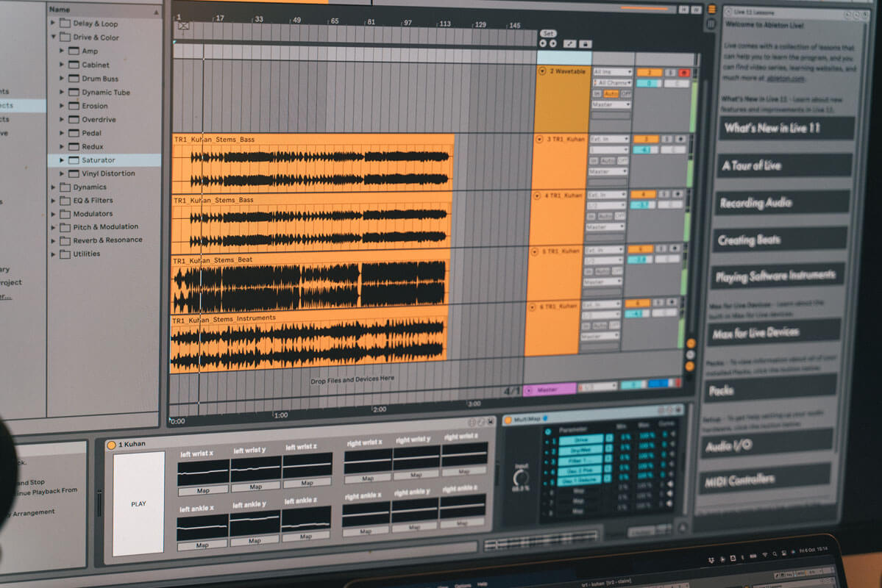Open the Creating Beats lesson
The height and width of the screenshot is (588, 882).
pyautogui.click(x=780, y=240)
